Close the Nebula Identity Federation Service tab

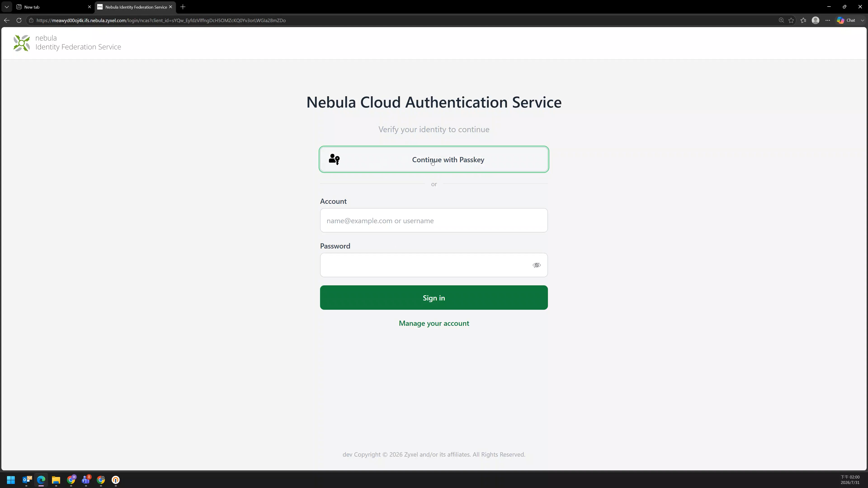(x=170, y=7)
